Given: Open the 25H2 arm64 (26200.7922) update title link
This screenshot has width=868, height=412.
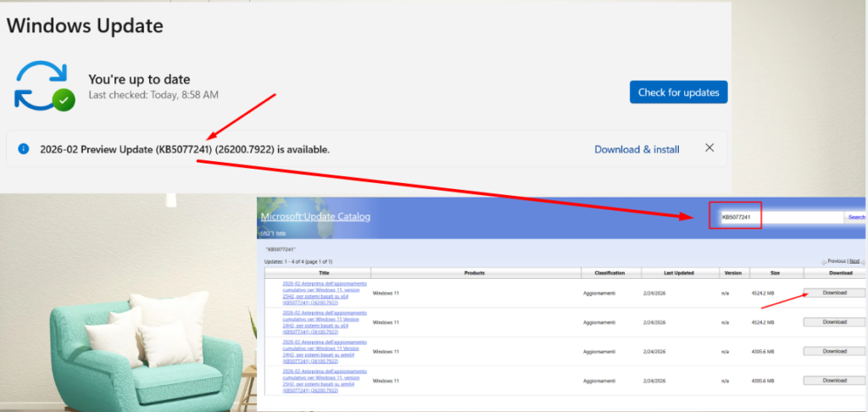Looking at the screenshot, I should coord(325,381).
